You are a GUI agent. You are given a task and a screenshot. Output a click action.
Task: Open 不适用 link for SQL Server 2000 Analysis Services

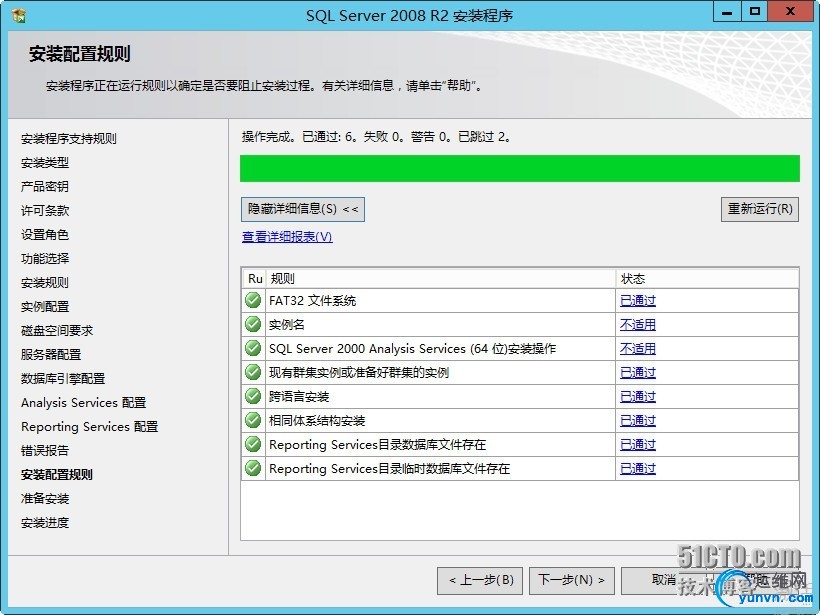click(x=637, y=349)
